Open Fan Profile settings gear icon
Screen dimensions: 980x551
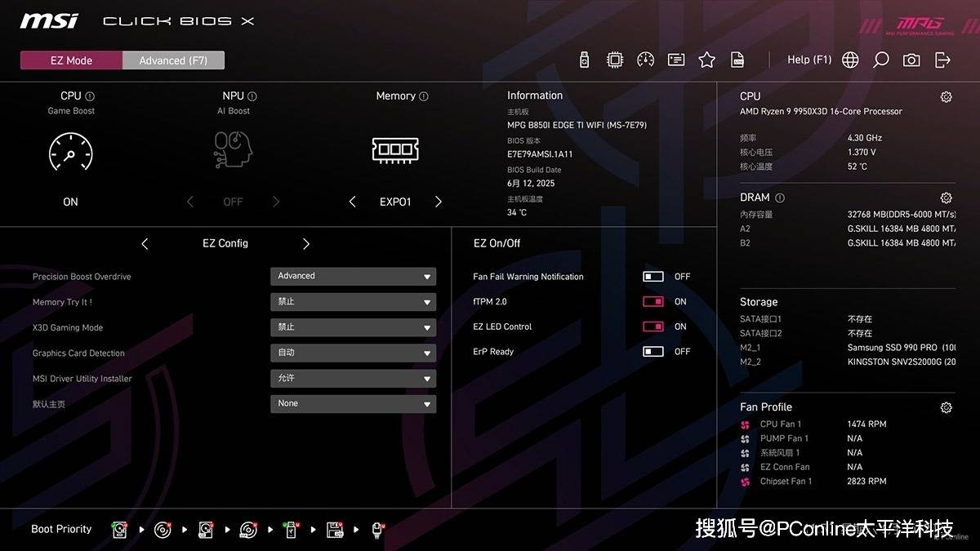click(x=946, y=407)
